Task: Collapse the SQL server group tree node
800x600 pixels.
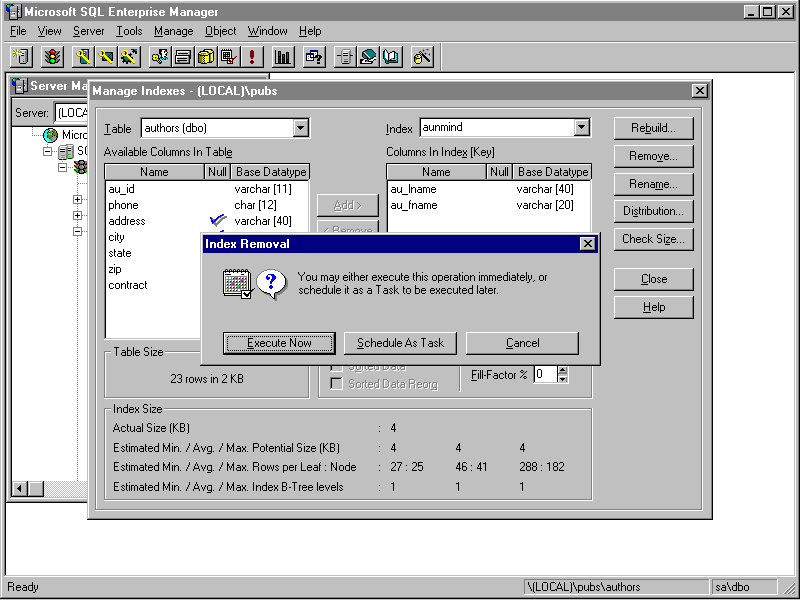Action: 48,152
